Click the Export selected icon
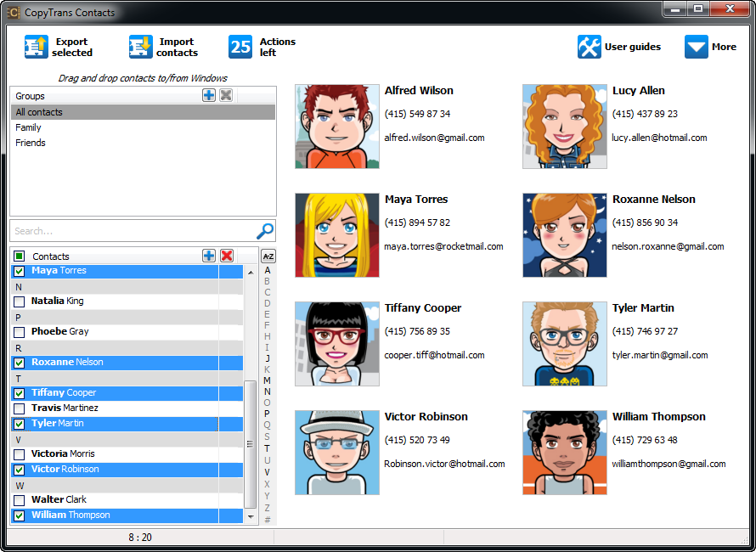The width and height of the screenshot is (756, 552). coord(37,47)
